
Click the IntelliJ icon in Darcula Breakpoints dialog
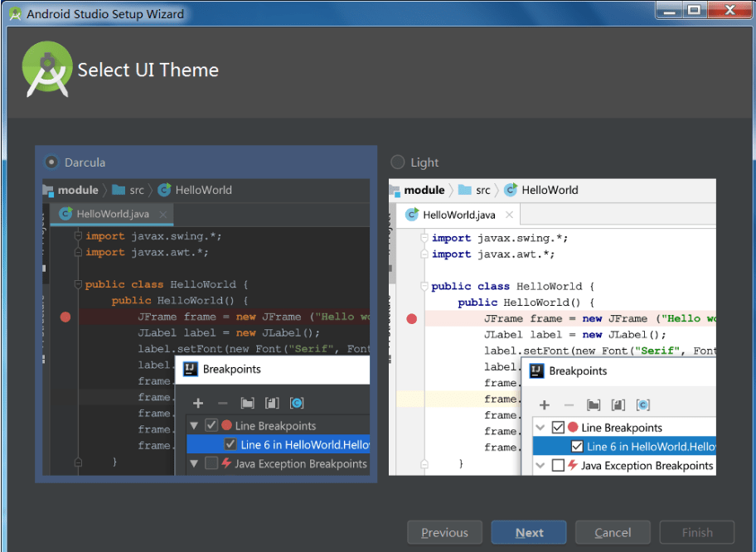(191, 370)
